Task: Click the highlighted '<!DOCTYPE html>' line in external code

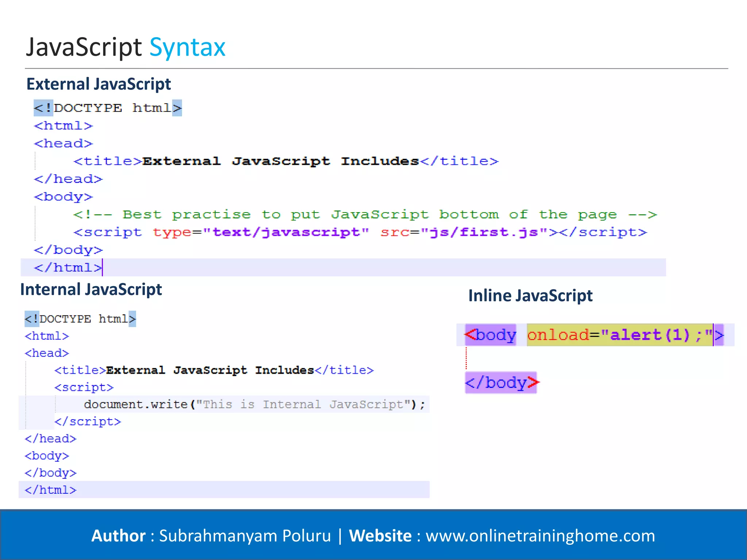Action: tap(108, 108)
